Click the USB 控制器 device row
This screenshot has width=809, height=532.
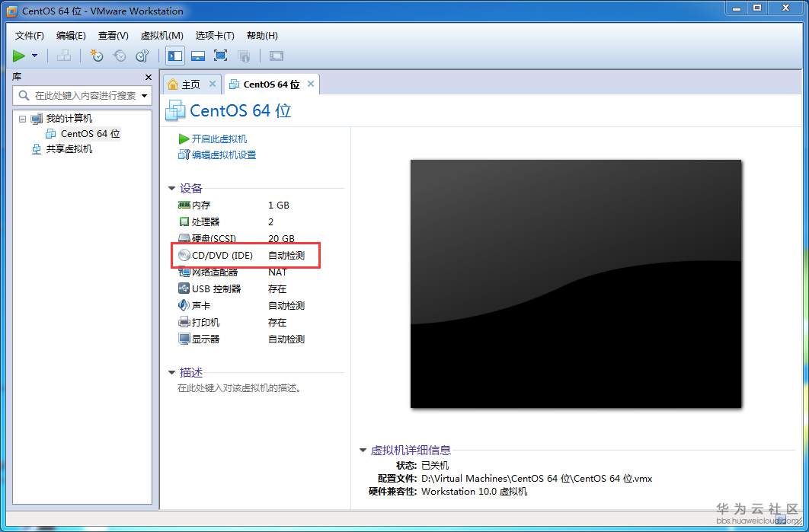(242, 288)
